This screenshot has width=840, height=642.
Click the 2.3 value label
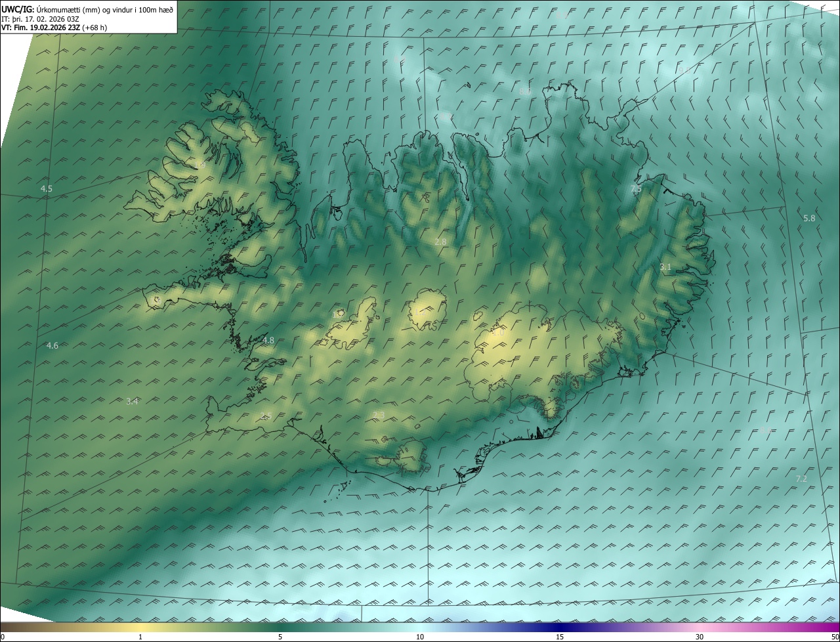pos(378,415)
